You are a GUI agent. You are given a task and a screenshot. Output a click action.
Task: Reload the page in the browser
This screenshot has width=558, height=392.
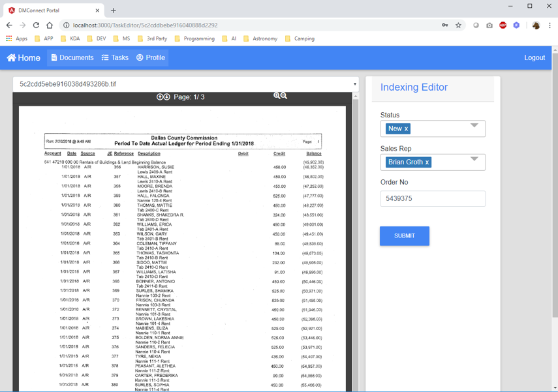tap(36, 25)
